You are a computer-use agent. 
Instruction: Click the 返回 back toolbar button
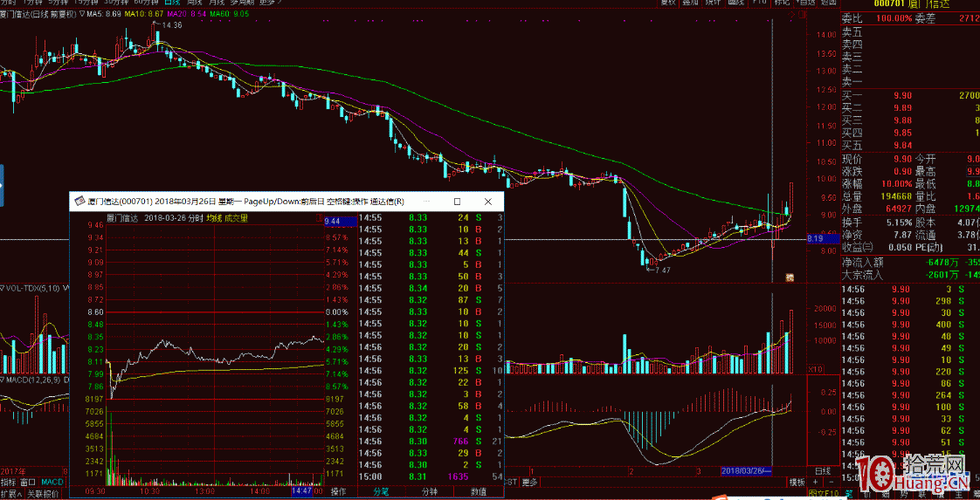pos(829,2)
